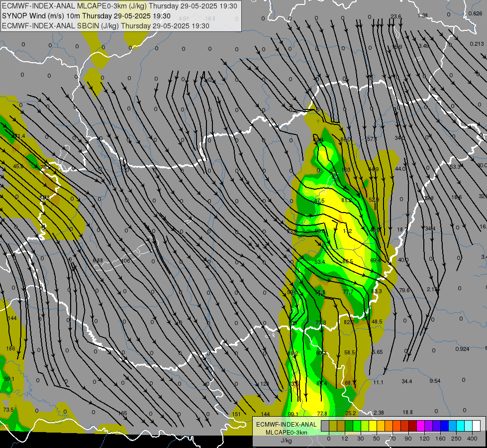Click the bright cyan legend swatch
This screenshot has width=487, height=448.
pos(460,426)
